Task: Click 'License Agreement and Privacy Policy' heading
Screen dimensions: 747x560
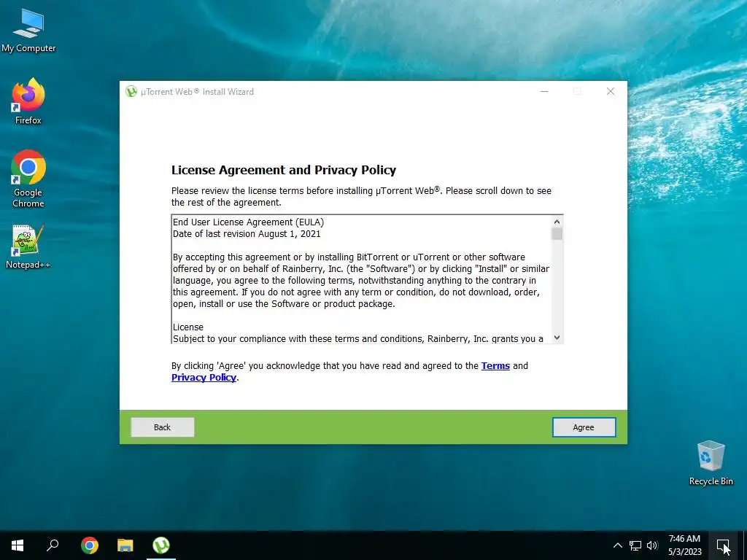Action: (x=284, y=170)
